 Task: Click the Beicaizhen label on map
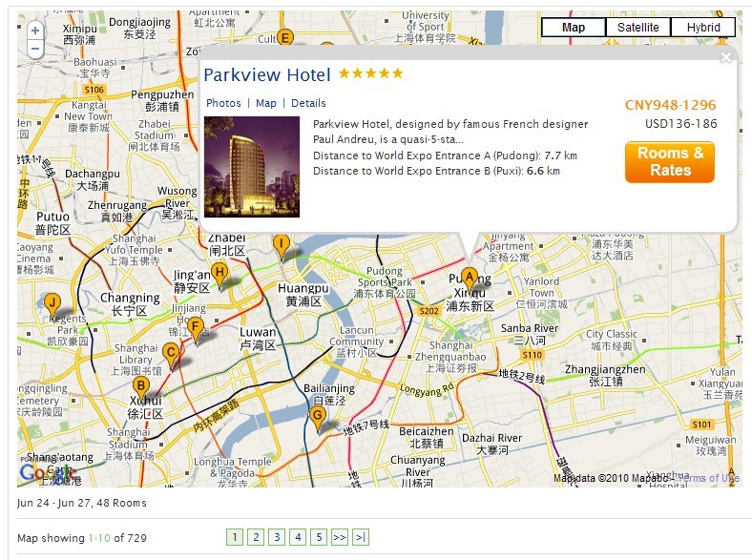(x=427, y=437)
